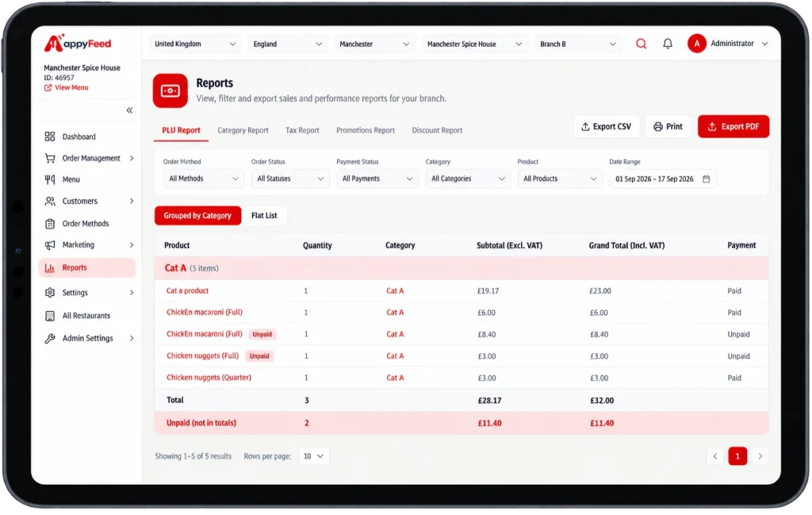Screen dimensions: 812x515
Task: Click the Unpaid (not in totals) row label
Action: tap(201, 423)
